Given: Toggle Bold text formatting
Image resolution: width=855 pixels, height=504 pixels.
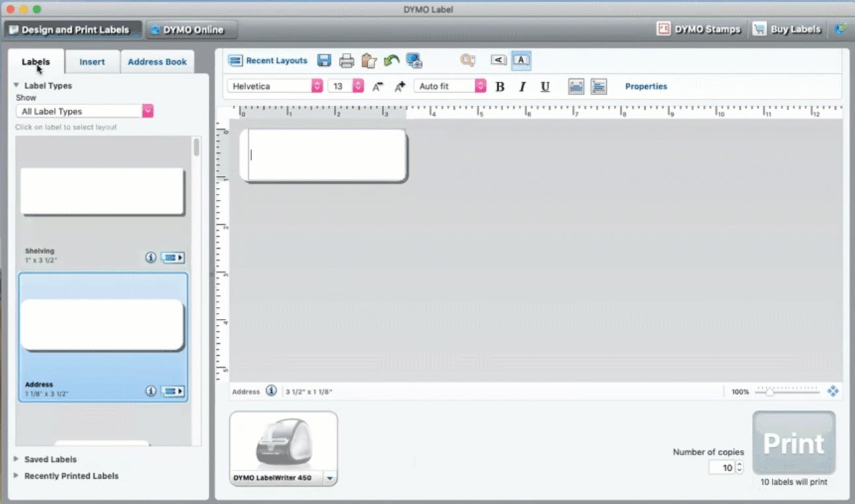Looking at the screenshot, I should pyautogui.click(x=500, y=87).
